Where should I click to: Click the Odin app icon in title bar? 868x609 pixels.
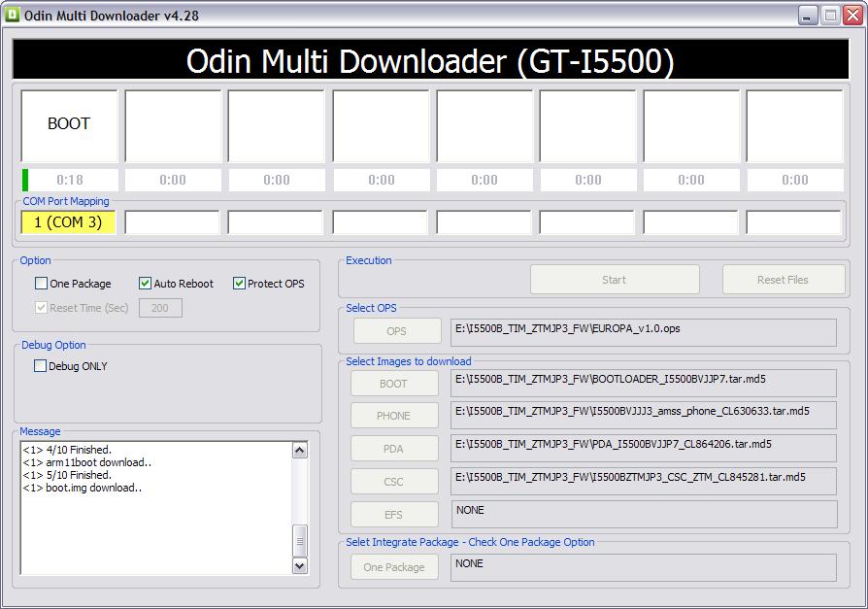click(12, 15)
